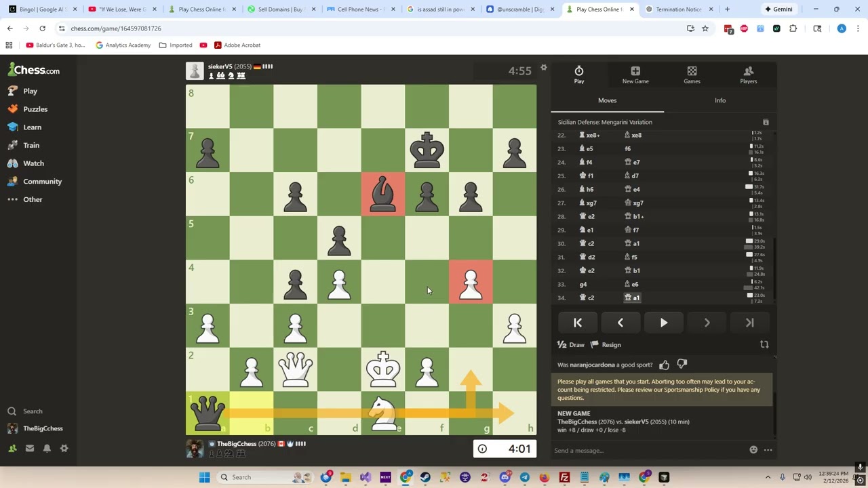Open siekerV5 opponent profile name
The height and width of the screenshot is (488, 868).
[x=220, y=66]
